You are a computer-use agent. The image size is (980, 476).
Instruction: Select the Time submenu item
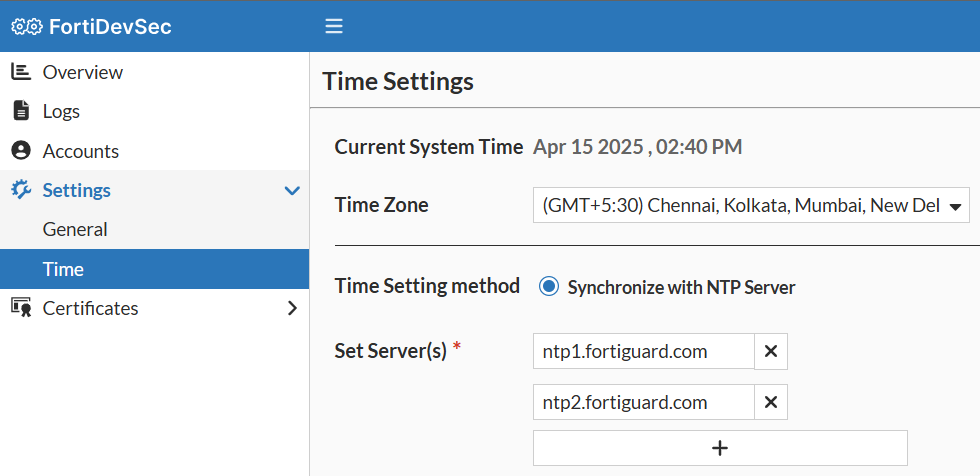(x=154, y=269)
